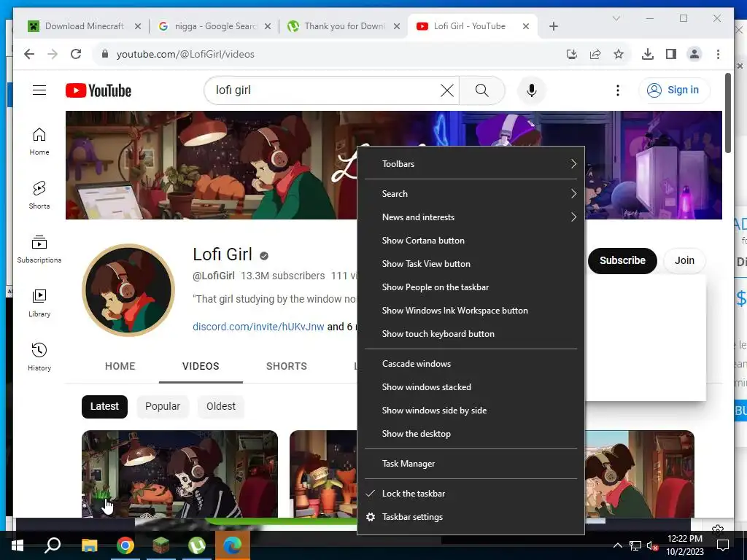The image size is (747, 560).
Task: Open Shorts from the sidebar
Action: (39, 195)
